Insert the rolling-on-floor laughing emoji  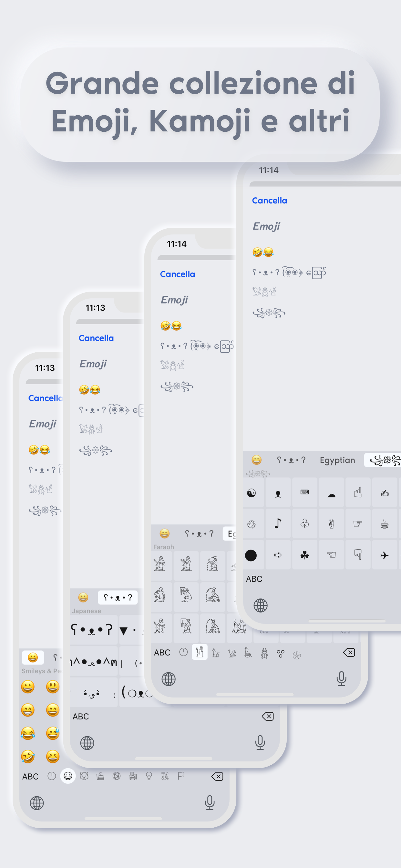click(28, 757)
